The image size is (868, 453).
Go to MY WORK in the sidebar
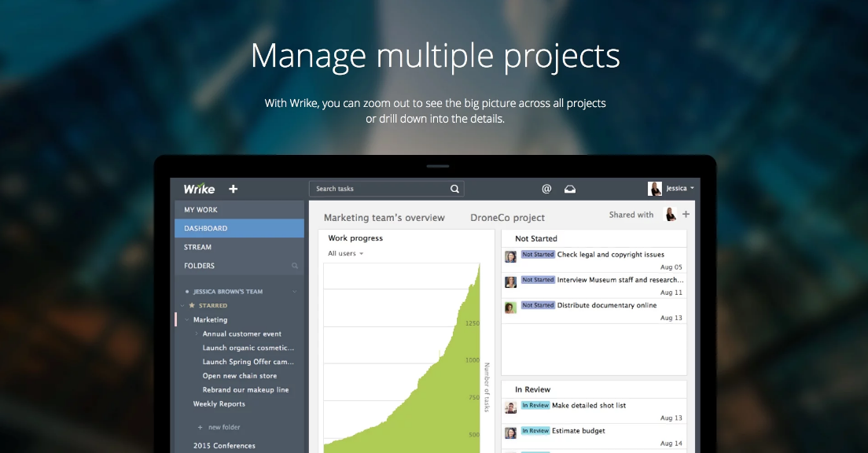(x=201, y=210)
